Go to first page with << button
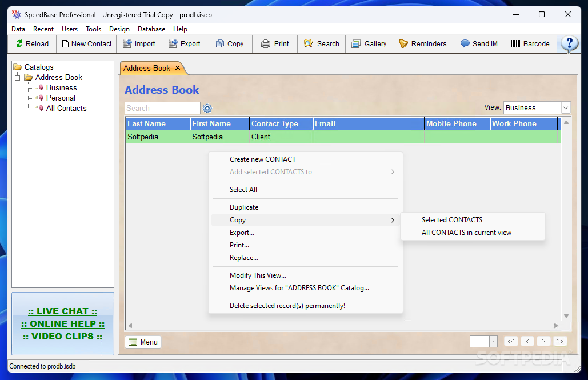 511,341
